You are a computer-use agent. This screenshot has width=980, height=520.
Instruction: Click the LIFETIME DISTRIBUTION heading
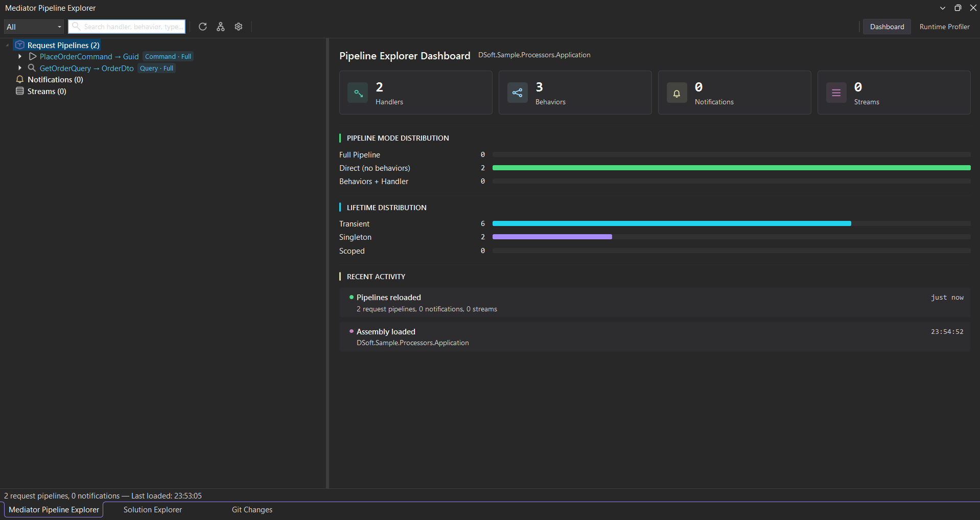[x=386, y=208]
